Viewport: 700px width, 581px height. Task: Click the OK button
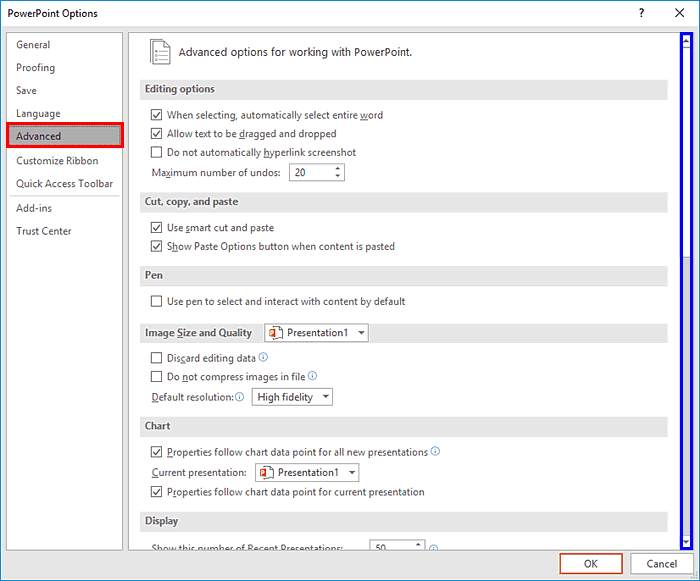591,564
